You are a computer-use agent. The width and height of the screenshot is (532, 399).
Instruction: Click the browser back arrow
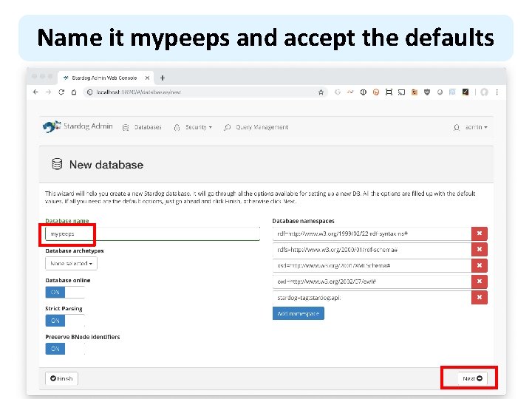click(35, 92)
